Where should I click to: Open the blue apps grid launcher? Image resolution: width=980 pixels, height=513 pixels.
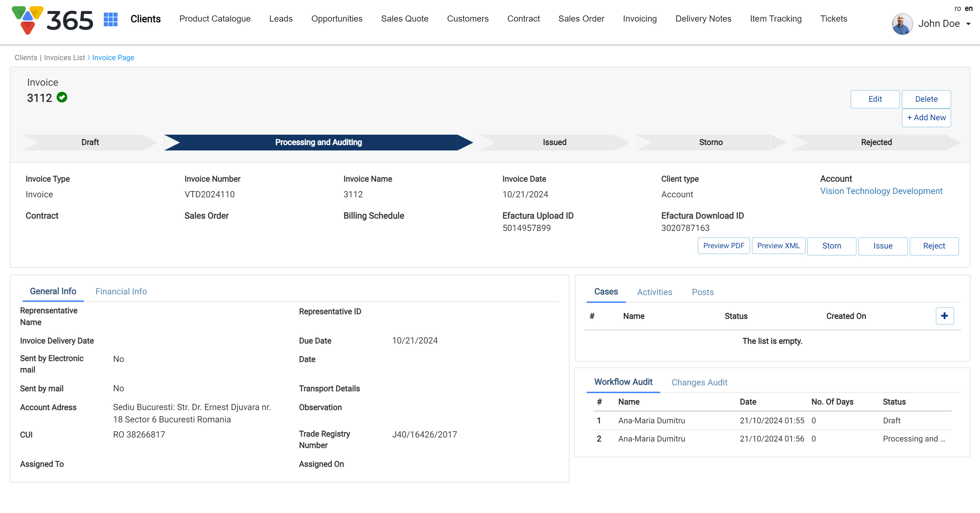click(x=110, y=19)
